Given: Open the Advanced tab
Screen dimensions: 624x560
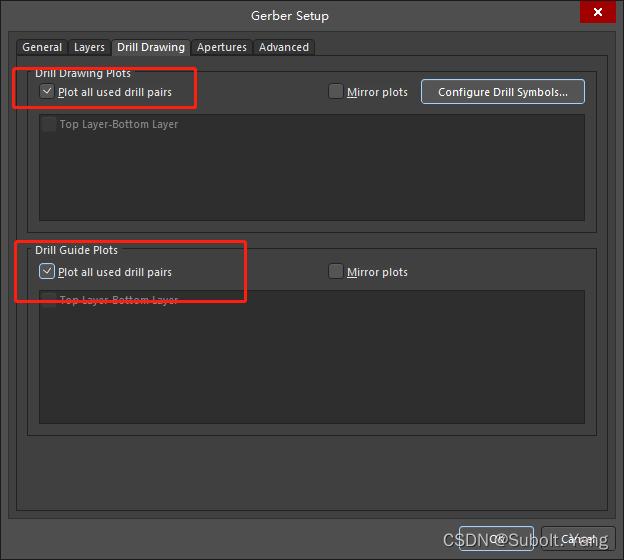Looking at the screenshot, I should click(284, 47).
